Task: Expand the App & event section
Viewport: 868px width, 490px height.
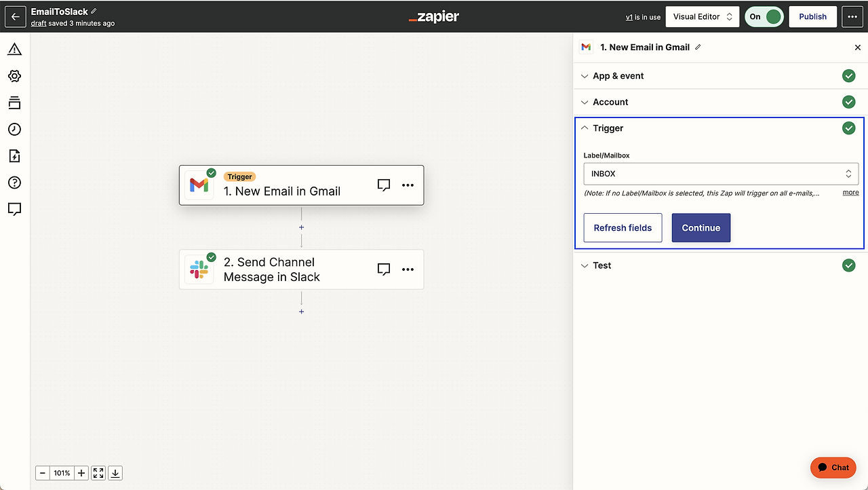Action: click(x=721, y=76)
